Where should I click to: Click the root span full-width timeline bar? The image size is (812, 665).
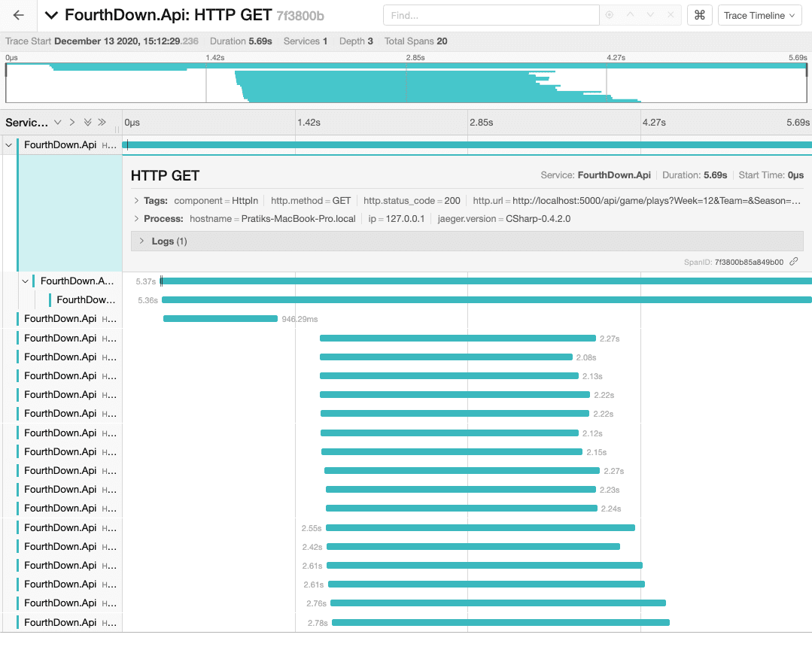click(x=467, y=145)
